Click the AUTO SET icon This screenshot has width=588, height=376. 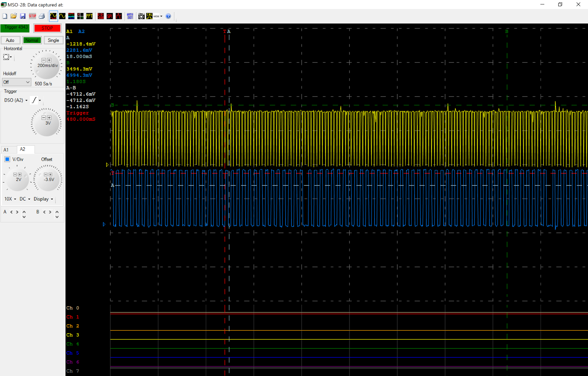130,16
